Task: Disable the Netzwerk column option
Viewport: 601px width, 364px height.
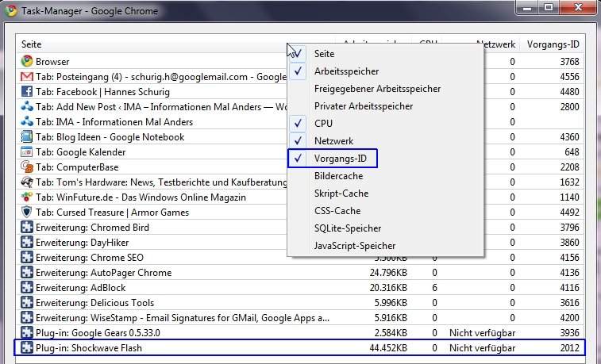Action: pyautogui.click(x=385, y=141)
